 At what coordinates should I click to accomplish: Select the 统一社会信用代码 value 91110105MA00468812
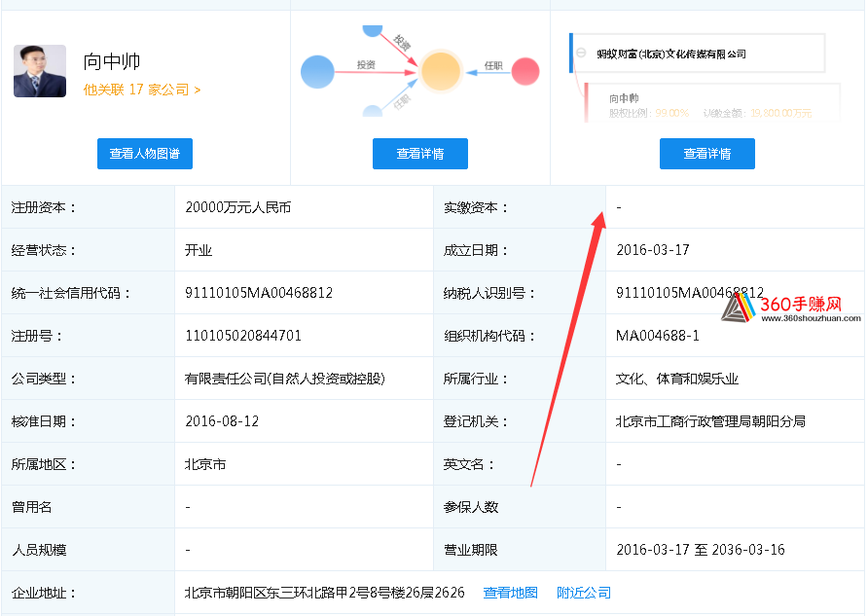[x=259, y=293]
